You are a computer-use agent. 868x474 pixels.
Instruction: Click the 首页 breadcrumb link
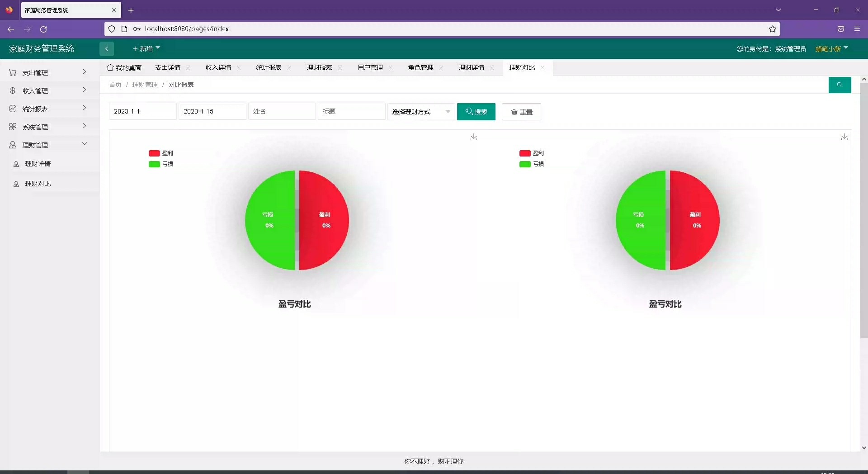pyautogui.click(x=115, y=85)
